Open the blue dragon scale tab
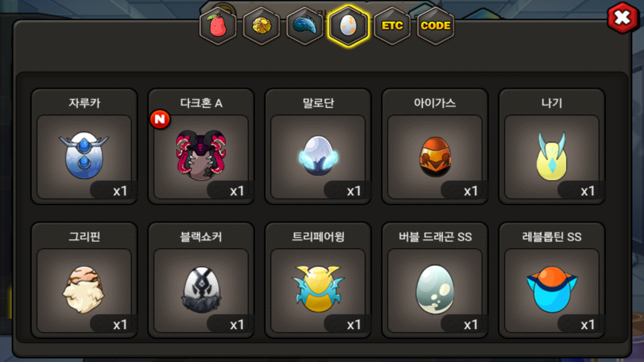The image size is (644, 362). 305,26
